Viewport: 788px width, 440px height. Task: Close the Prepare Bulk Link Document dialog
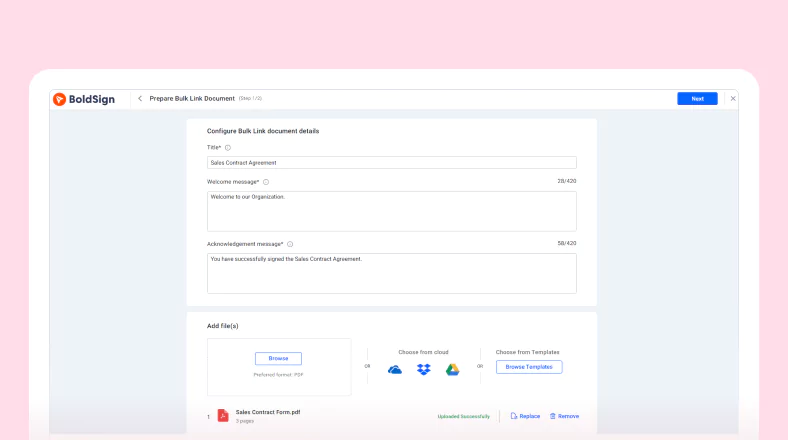733,98
